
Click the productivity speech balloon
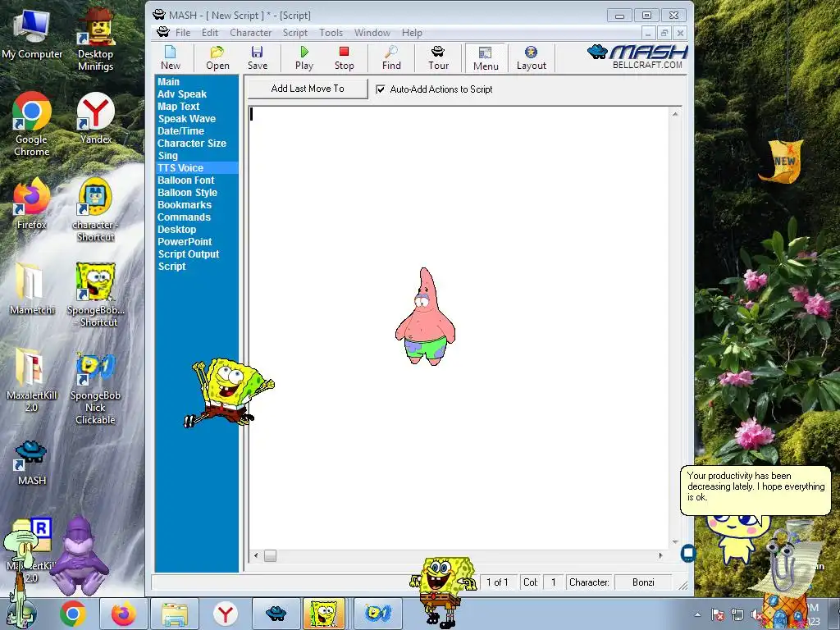tap(756, 491)
